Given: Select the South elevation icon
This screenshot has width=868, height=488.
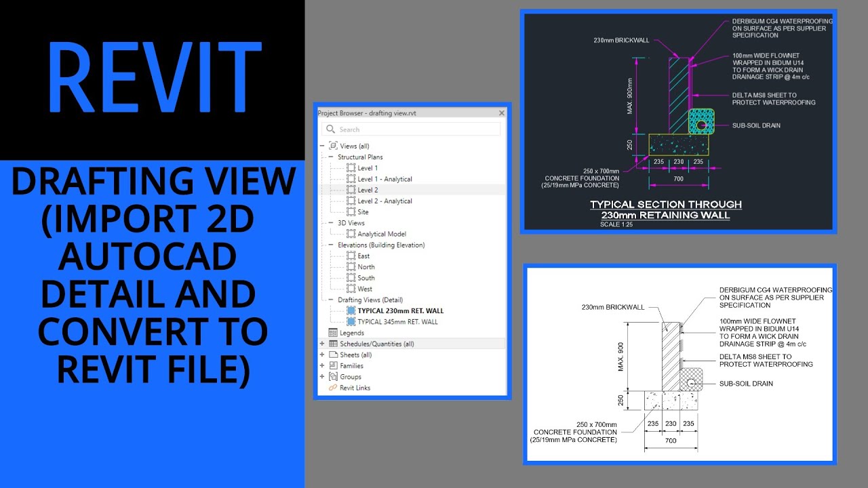Looking at the screenshot, I should (x=351, y=278).
